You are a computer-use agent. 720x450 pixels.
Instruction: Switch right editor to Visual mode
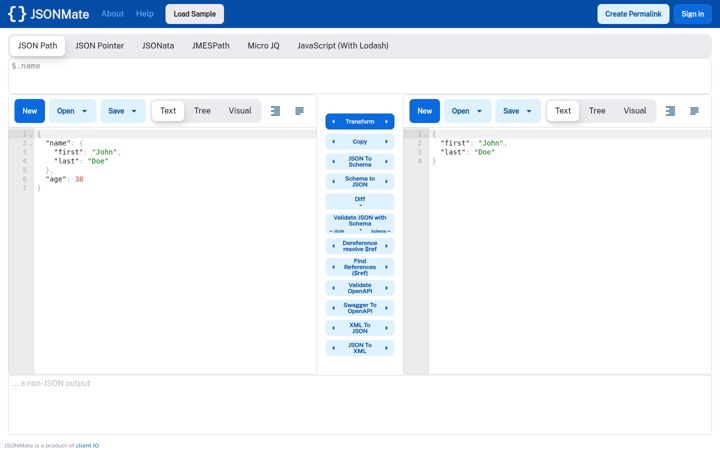635,111
